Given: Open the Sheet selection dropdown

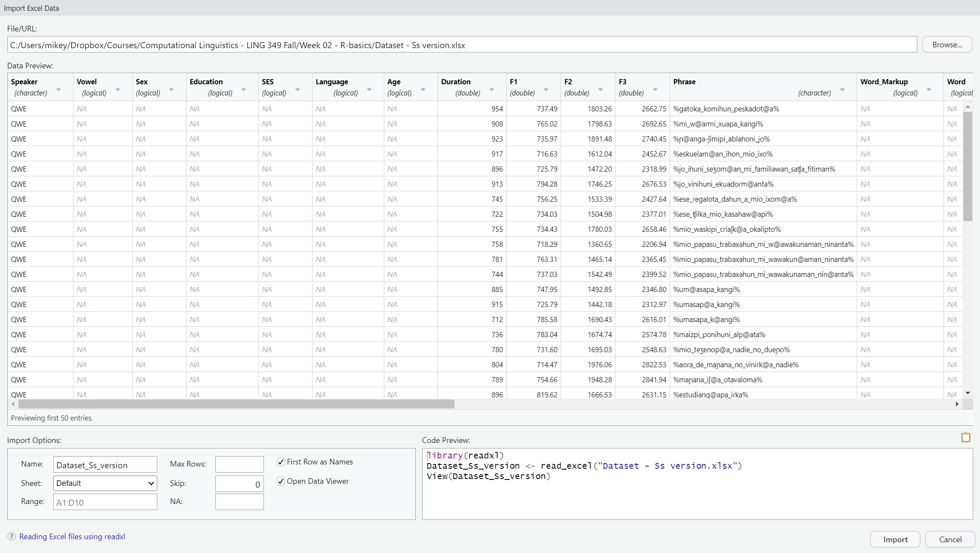Looking at the screenshot, I should pos(105,483).
